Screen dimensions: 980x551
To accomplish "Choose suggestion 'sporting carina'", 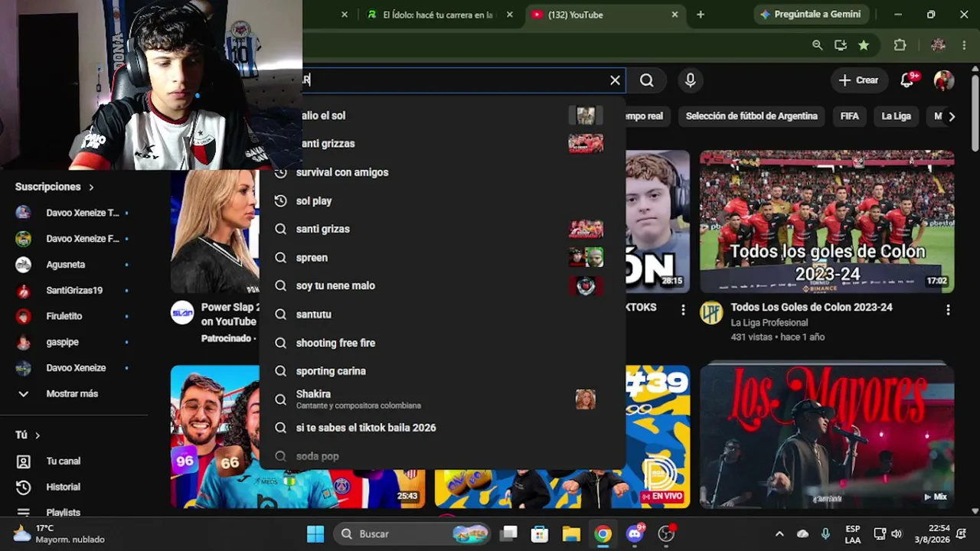I will pos(443,371).
